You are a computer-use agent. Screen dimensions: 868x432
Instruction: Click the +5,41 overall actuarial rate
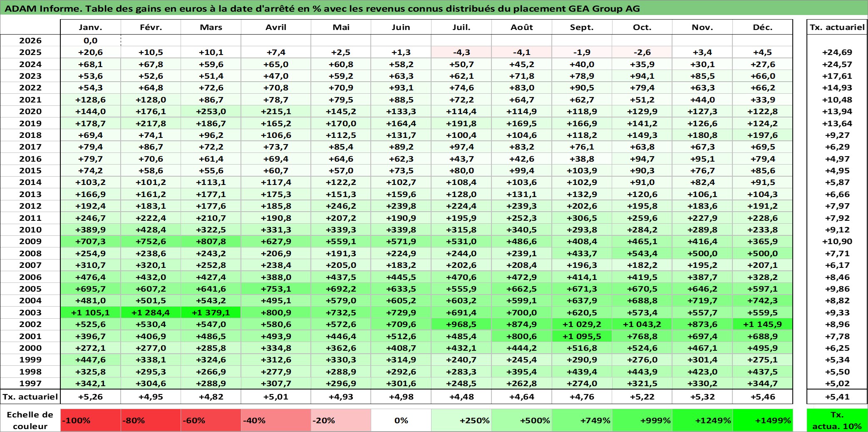point(837,397)
